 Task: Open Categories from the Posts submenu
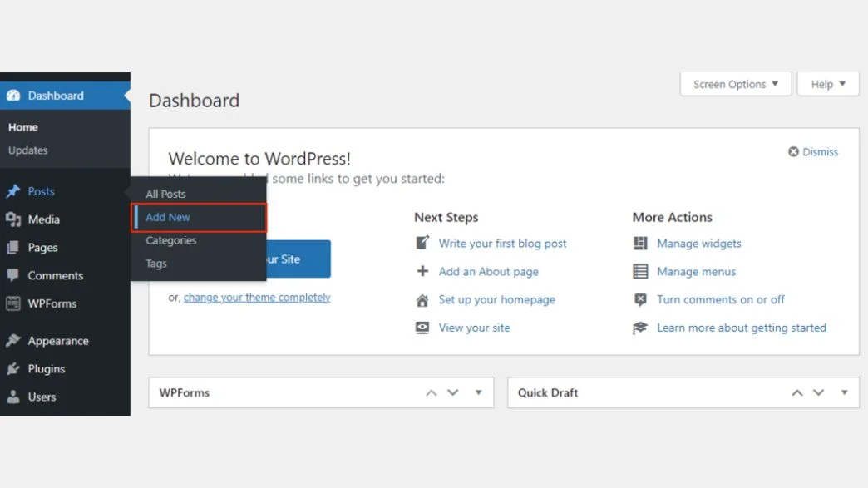click(170, 240)
